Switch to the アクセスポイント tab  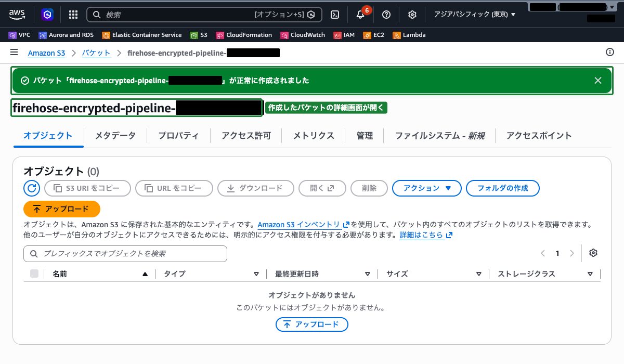539,136
